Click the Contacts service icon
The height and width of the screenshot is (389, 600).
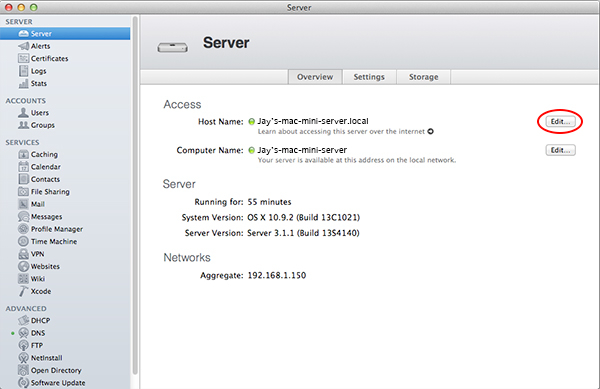pyautogui.click(x=23, y=179)
